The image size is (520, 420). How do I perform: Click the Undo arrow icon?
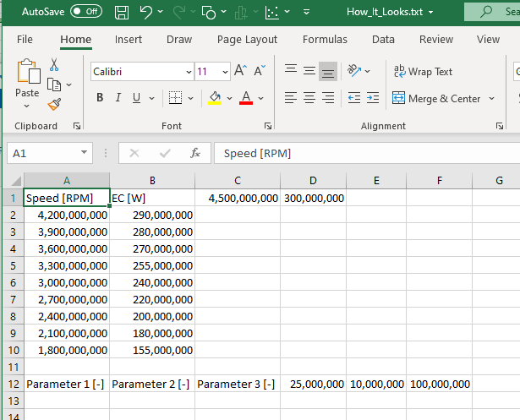click(146, 13)
